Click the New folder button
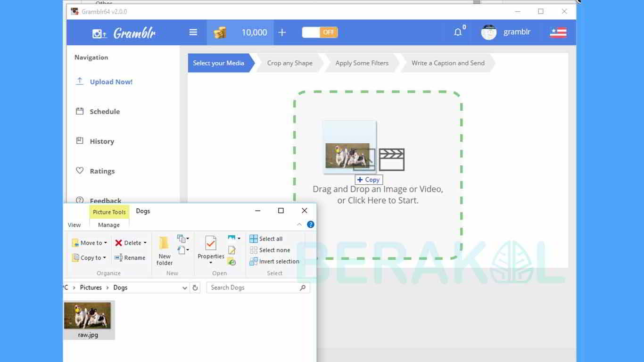644x362 pixels. point(164,250)
